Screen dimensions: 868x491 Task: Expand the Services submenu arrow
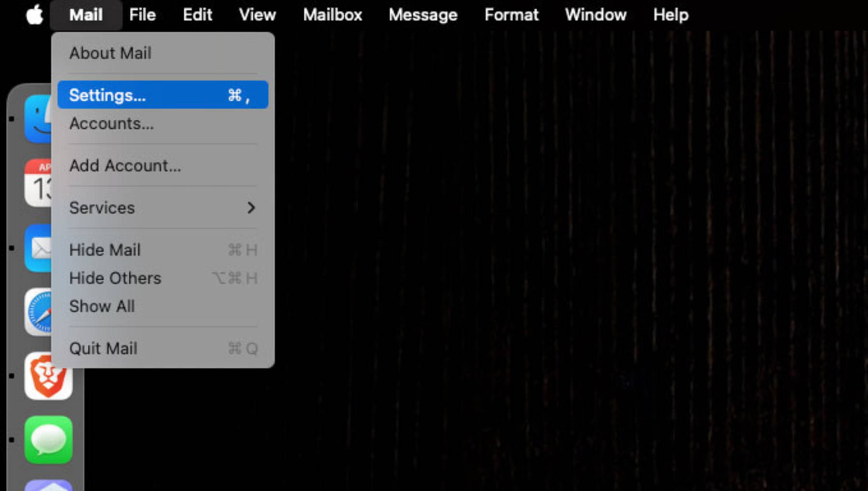251,208
